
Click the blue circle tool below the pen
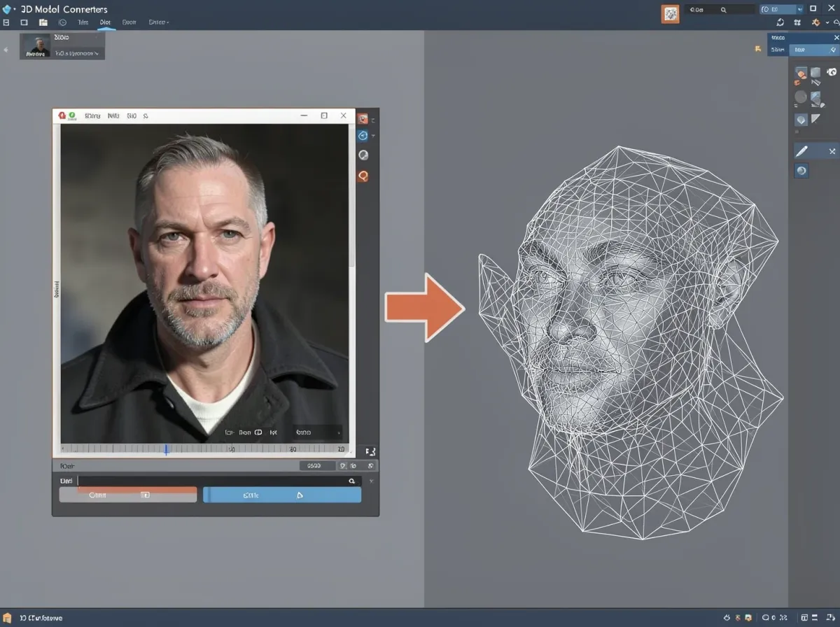coord(801,170)
